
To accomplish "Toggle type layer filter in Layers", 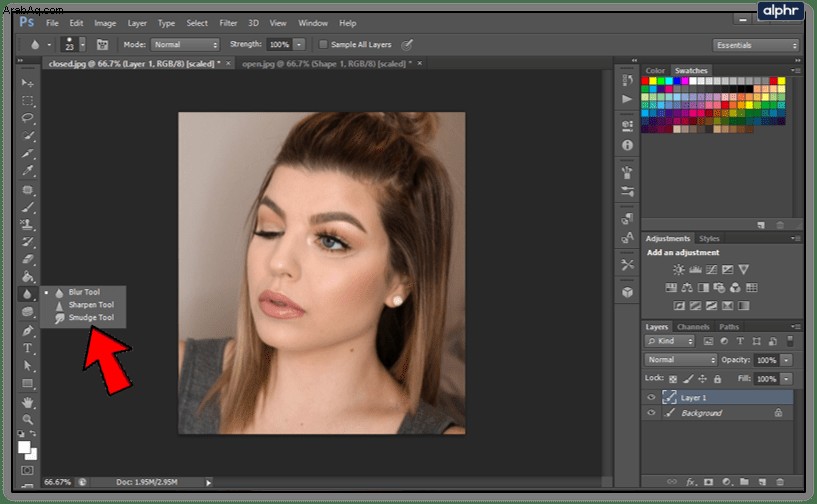I will click(x=740, y=341).
